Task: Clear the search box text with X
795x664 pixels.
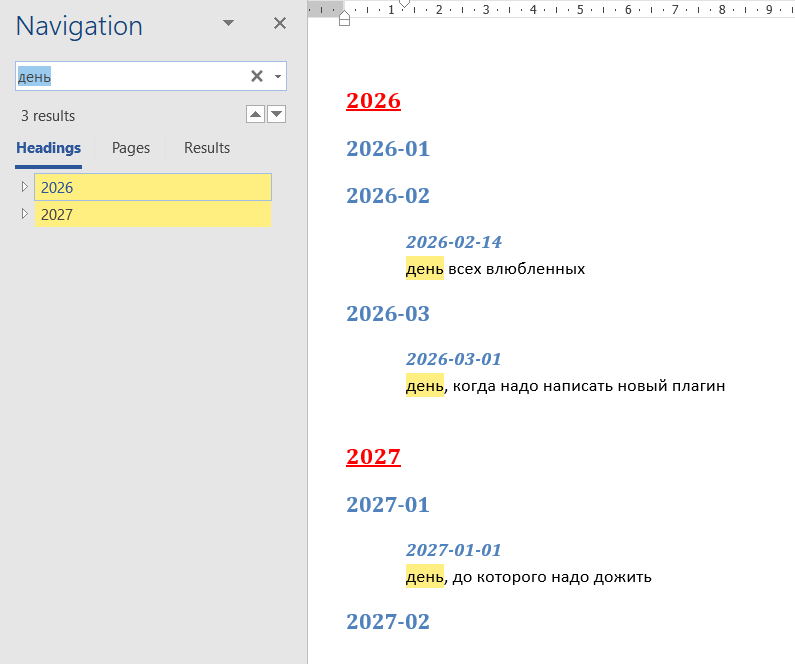Action: (x=256, y=76)
